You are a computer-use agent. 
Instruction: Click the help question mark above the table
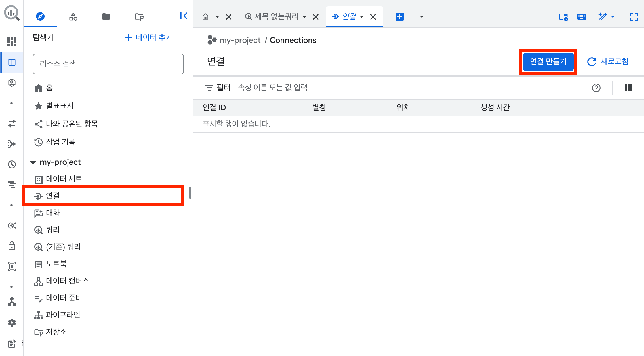(597, 88)
